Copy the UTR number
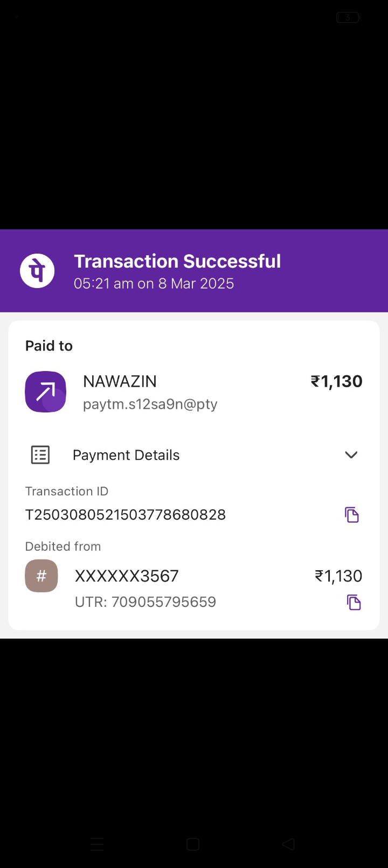Viewport: 388px width, 868px height. tap(354, 602)
